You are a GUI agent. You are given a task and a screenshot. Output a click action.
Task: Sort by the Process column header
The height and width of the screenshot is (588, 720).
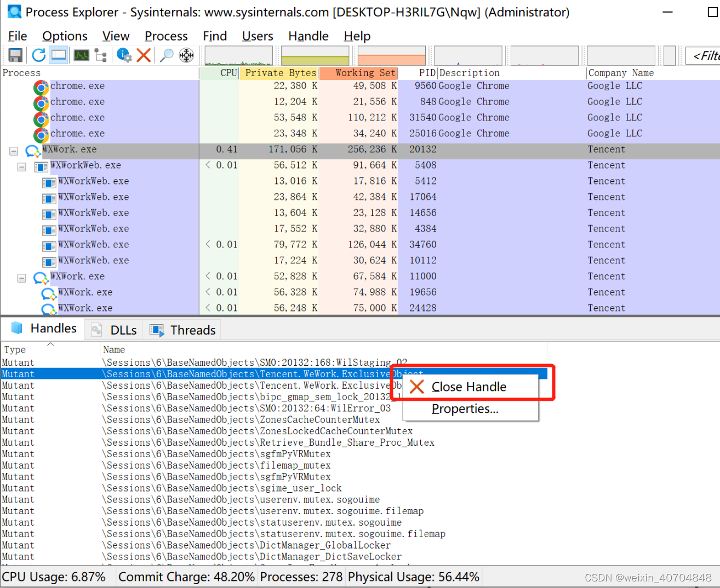(x=100, y=73)
